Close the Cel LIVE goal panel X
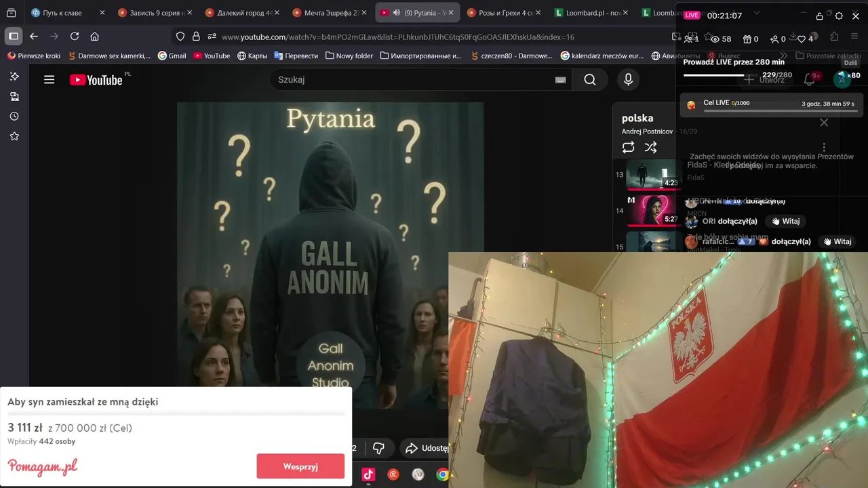Viewport: 868px width, 488px height. (824, 123)
